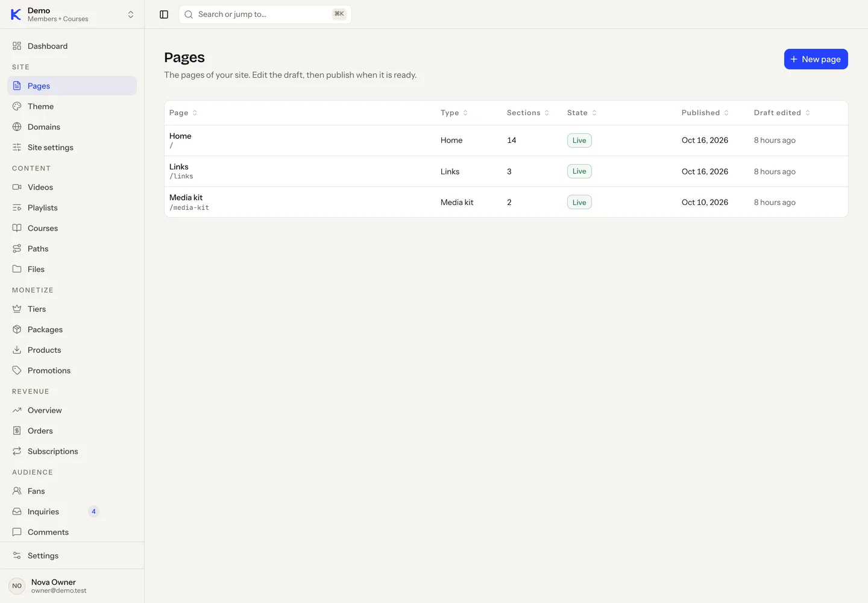Click the Products download icon
The width and height of the screenshot is (868, 603).
pos(17,350)
